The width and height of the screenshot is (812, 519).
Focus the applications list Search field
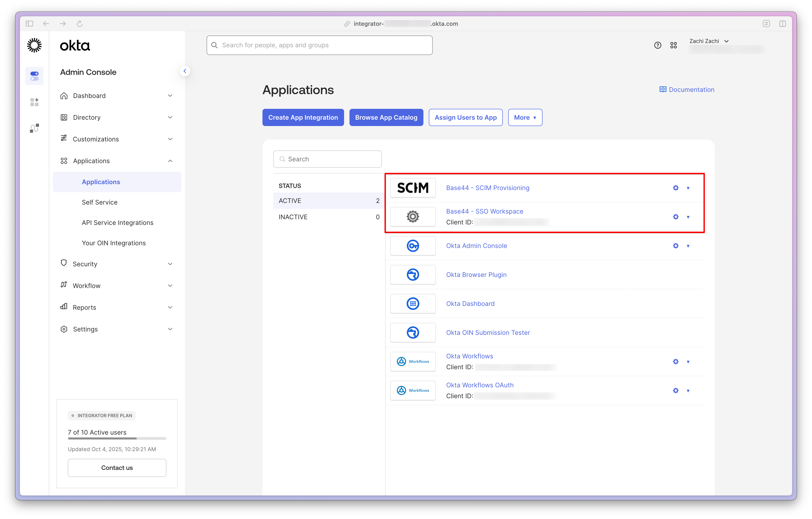pos(327,159)
